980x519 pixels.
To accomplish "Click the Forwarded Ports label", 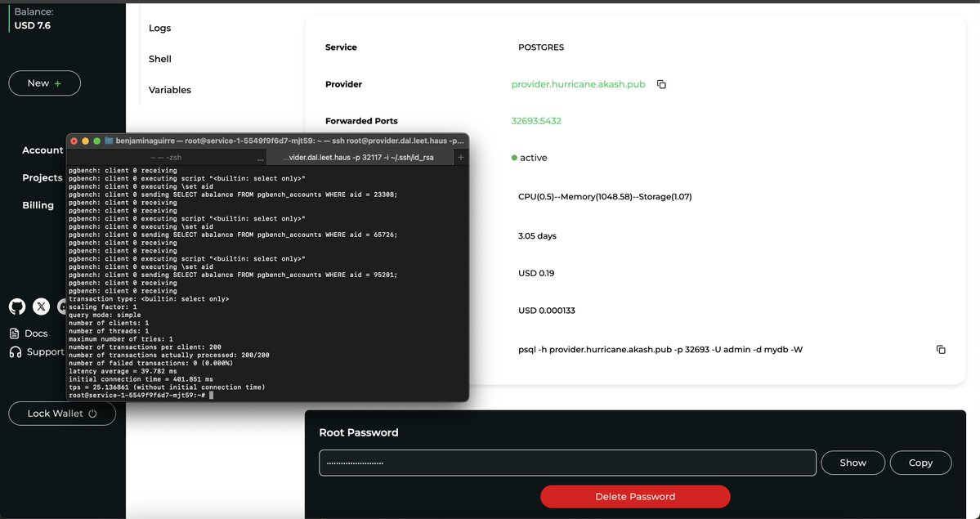I will click(362, 121).
